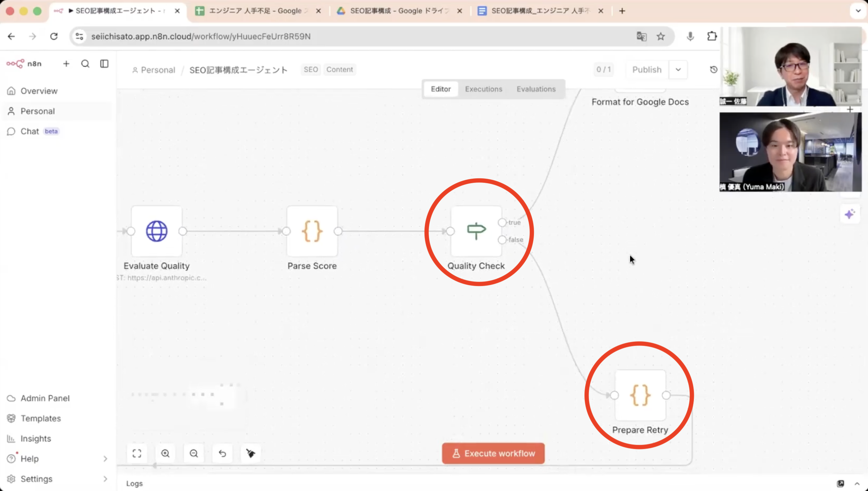Click the reset zoom arrow icon
Viewport: 868px width, 491px height.
coord(222,454)
